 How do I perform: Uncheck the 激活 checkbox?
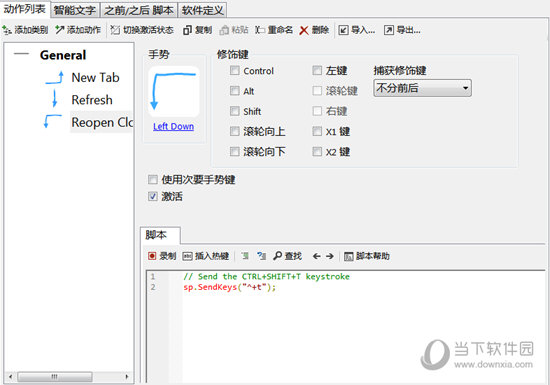point(153,196)
